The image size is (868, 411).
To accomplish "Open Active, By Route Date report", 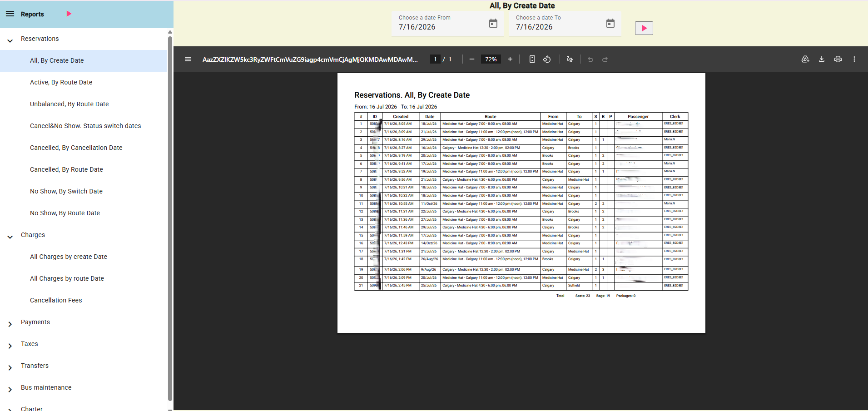I will pyautogui.click(x=83, y=82).
